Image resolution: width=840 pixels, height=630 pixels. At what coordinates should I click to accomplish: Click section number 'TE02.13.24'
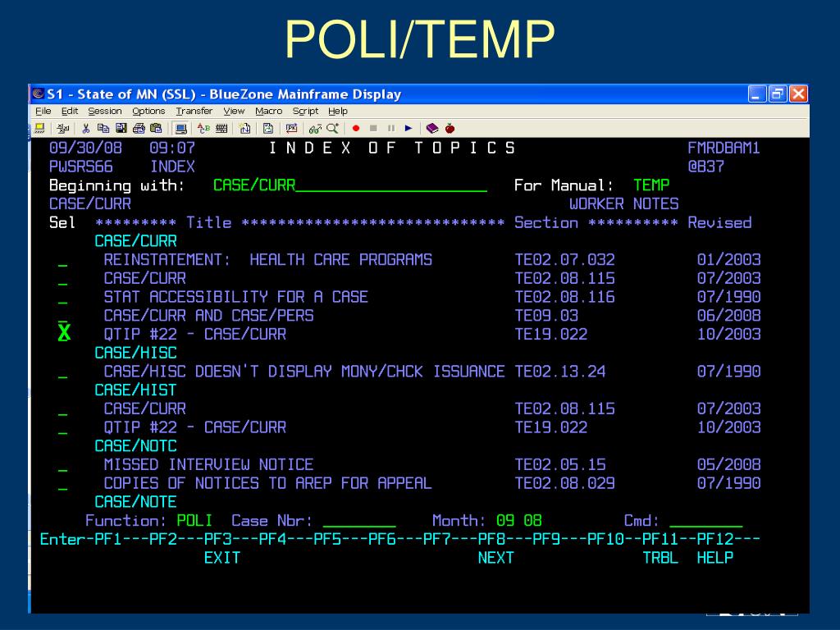(x=560, y=372)
